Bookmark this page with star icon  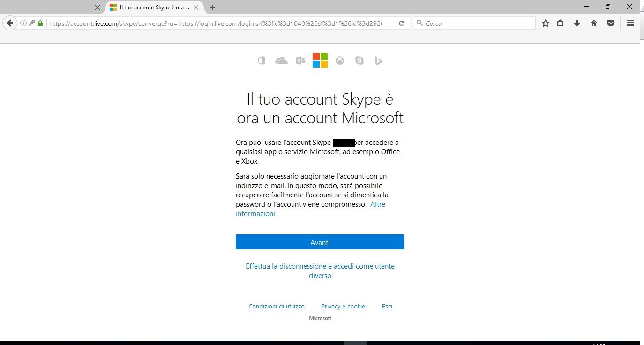point(546,23)
